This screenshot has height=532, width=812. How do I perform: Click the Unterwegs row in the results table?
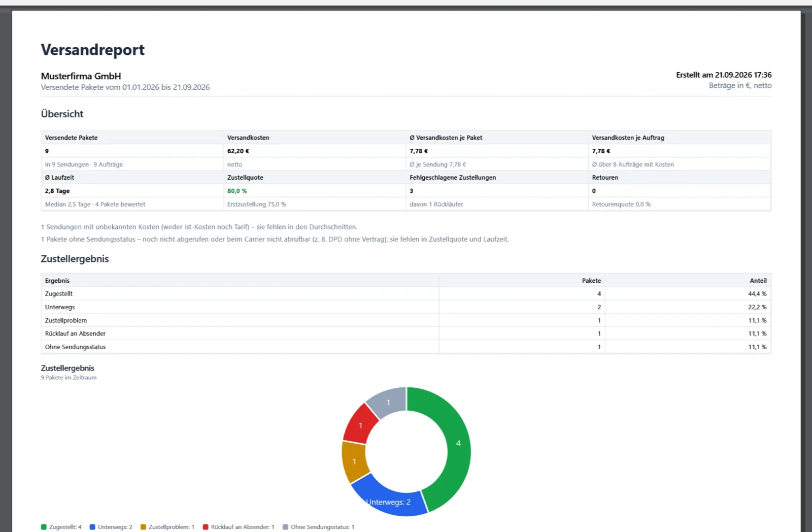tap(406, 307)
